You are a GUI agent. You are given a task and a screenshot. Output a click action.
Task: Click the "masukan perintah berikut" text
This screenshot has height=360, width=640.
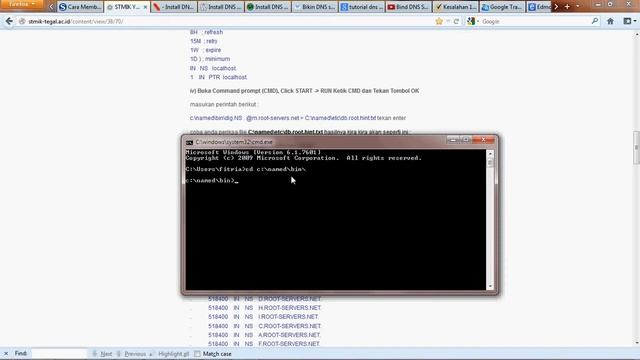click(223, 104)
